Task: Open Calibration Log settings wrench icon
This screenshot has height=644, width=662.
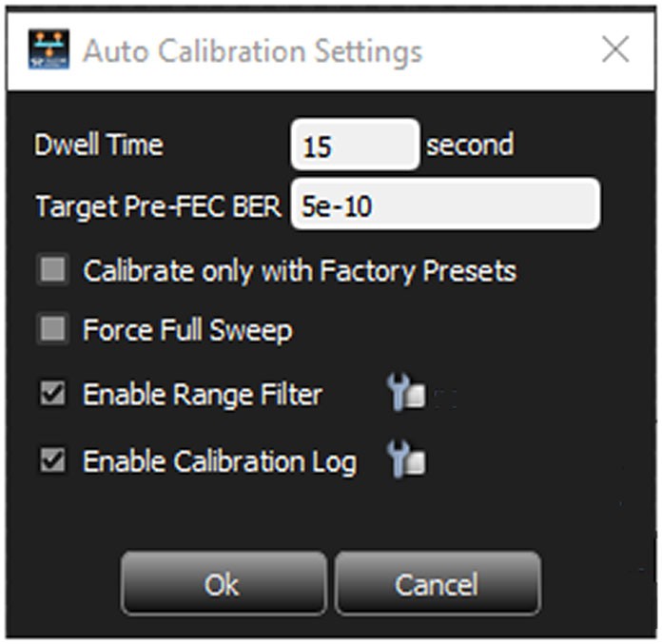Action: [x=406, y=459]
